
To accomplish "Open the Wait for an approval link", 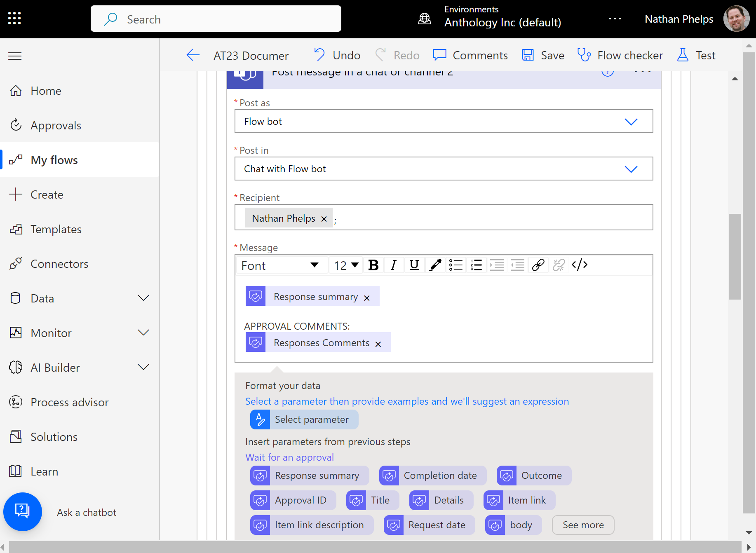I will click(x=289, y=457).
